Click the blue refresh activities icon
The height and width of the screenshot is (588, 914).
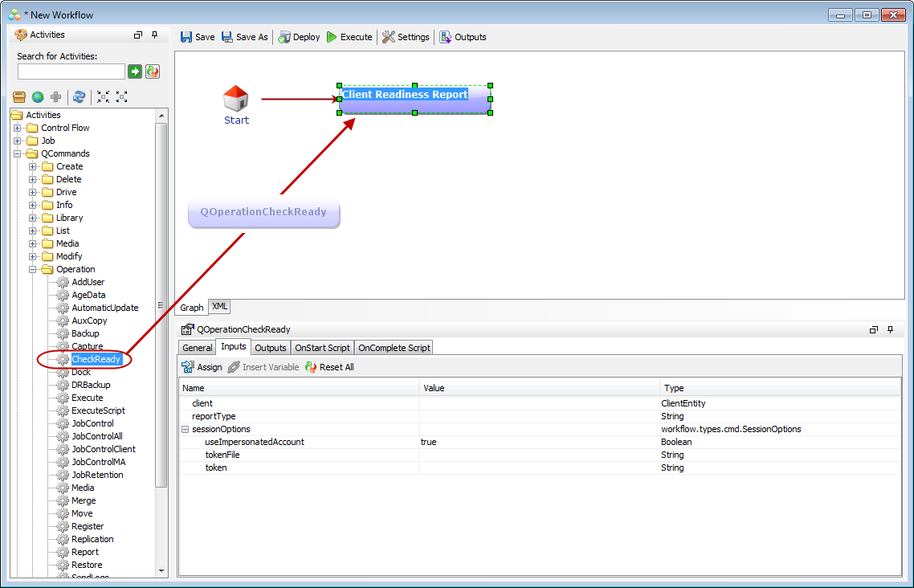(x=79, y=97)
